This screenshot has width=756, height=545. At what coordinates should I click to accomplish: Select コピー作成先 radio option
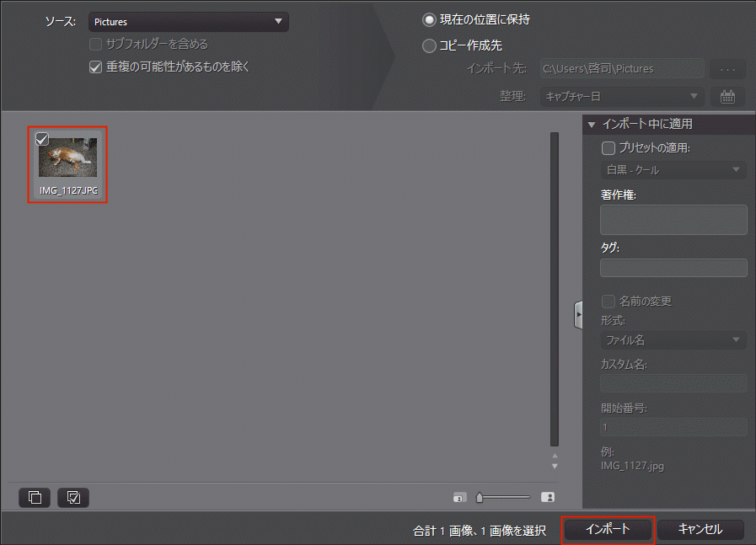pyautogui.click(x=429, y=45)
